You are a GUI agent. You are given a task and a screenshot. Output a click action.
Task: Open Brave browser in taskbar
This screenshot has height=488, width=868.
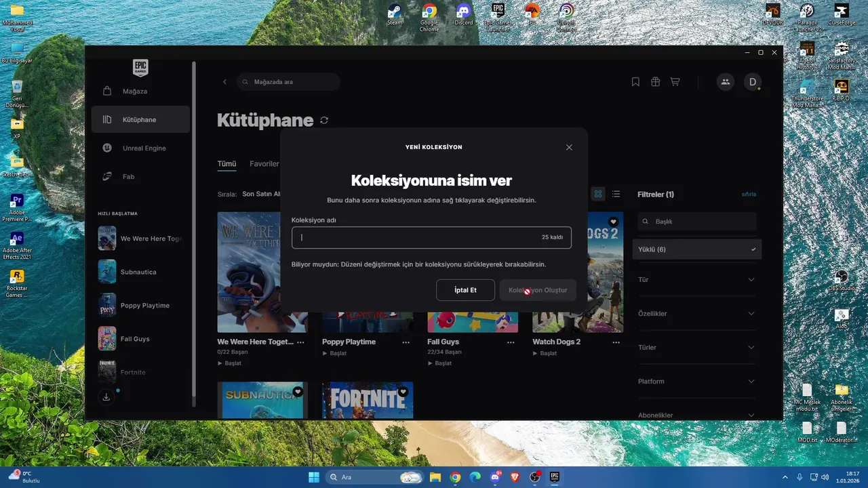515,477
